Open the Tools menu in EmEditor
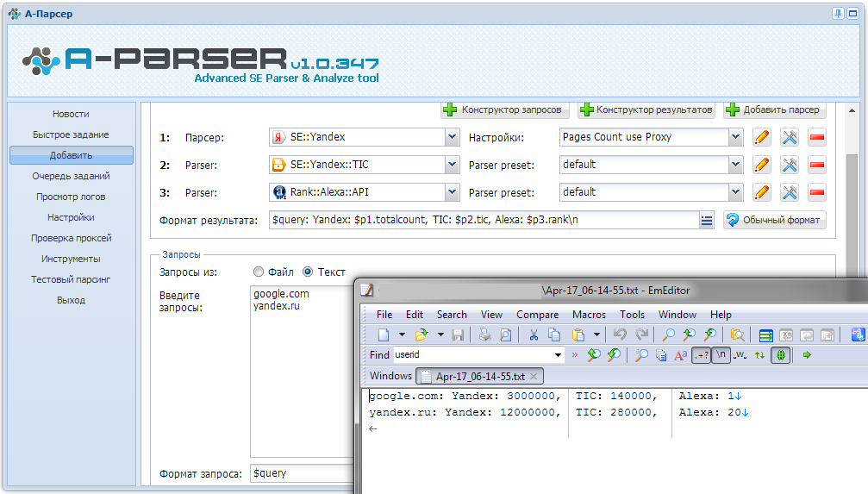Viewport: 868px width, 494px height. pyautogui.click(x=632, y=315)
